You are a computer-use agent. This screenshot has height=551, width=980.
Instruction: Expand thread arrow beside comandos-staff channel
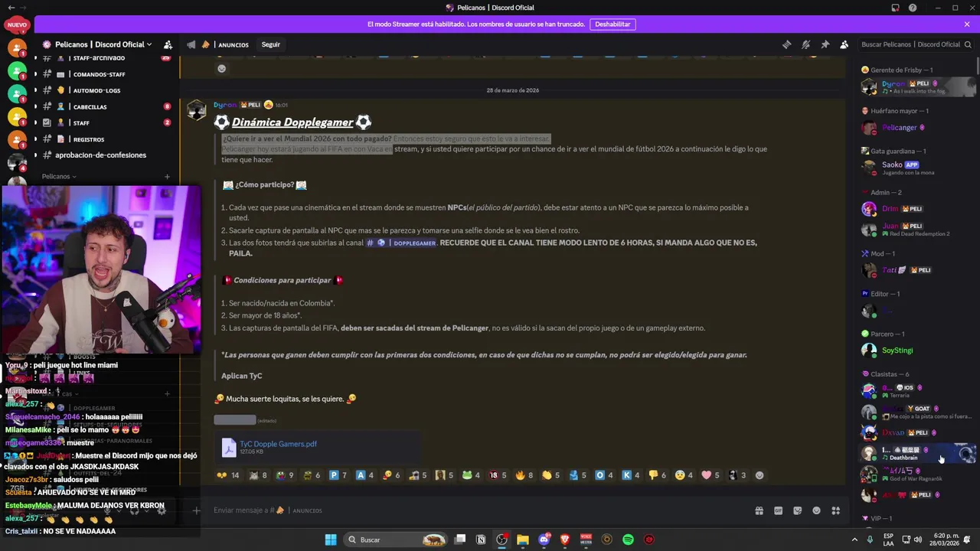pyautogui.click(x=35, y=74)
